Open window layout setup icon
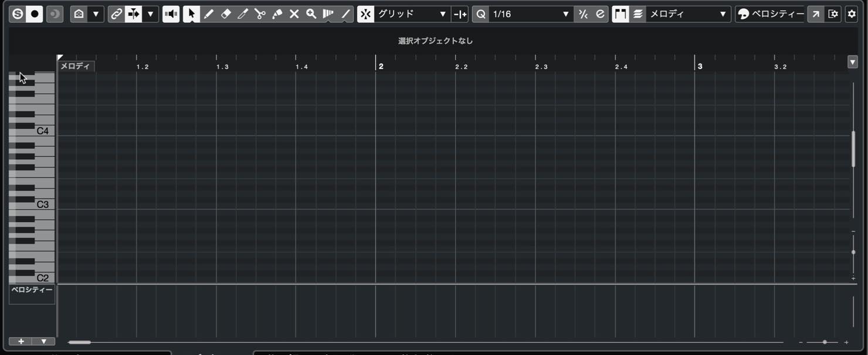The width and height of the screenshot is (868, 355). point(833,14)
